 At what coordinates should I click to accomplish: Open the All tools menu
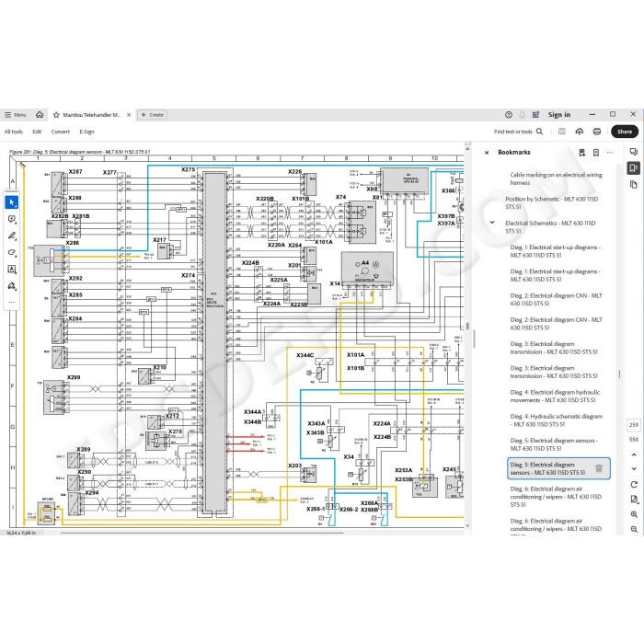coord(14,132)
